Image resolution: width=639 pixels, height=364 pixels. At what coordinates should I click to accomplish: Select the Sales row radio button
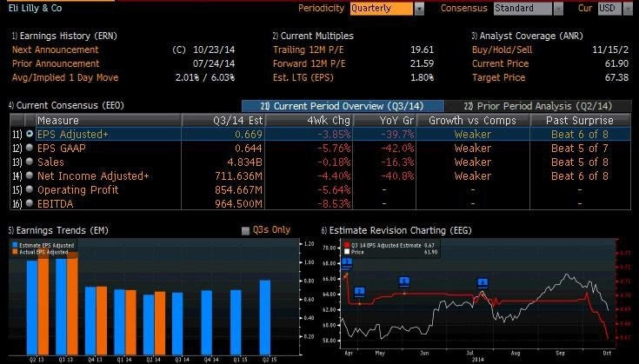coord(30,162)
